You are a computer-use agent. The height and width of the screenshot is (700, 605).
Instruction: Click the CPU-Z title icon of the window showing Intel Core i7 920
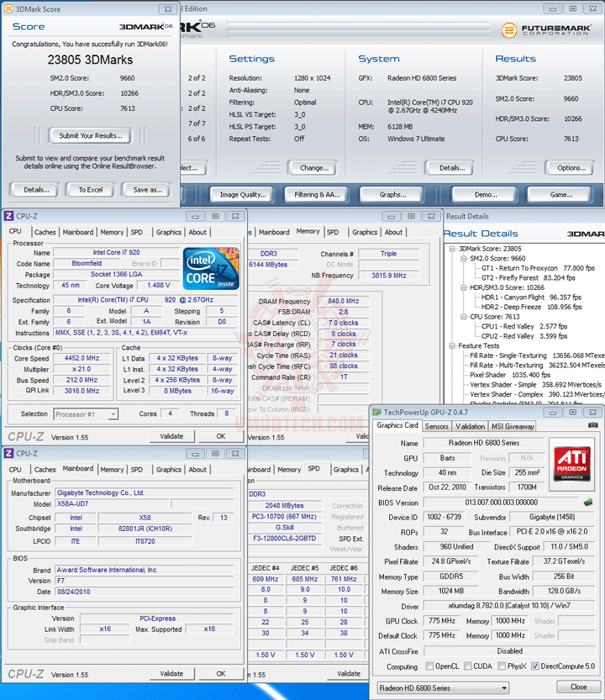8,216
